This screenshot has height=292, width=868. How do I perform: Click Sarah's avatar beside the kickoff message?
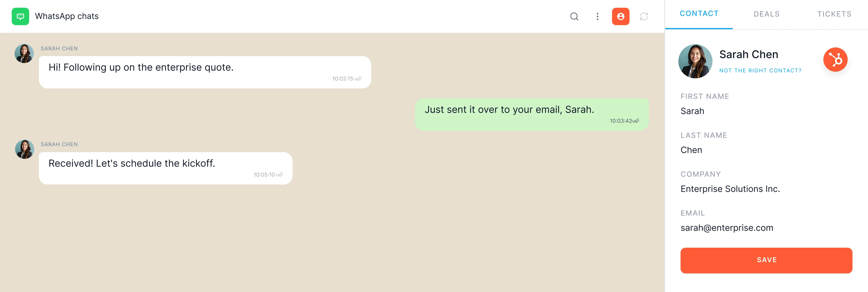point(25,149)
